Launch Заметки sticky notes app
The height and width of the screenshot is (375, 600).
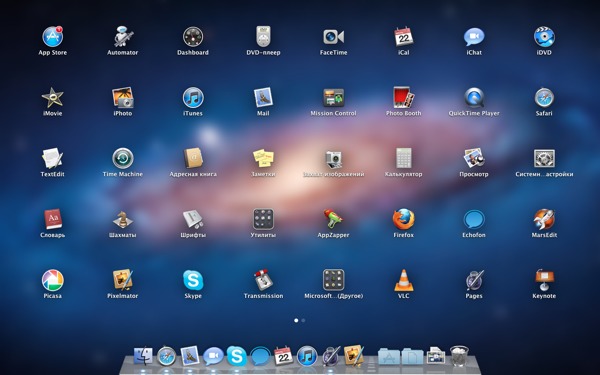263,158
